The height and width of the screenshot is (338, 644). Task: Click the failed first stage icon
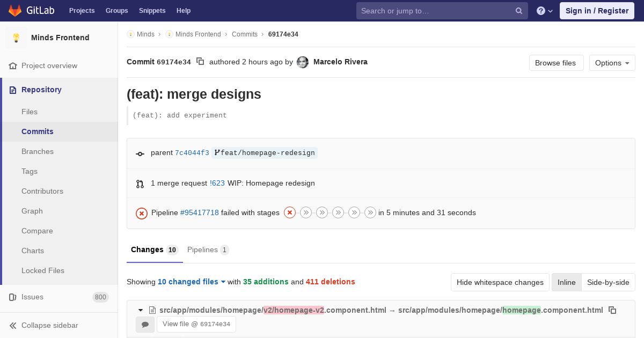(x=290, y=213)
